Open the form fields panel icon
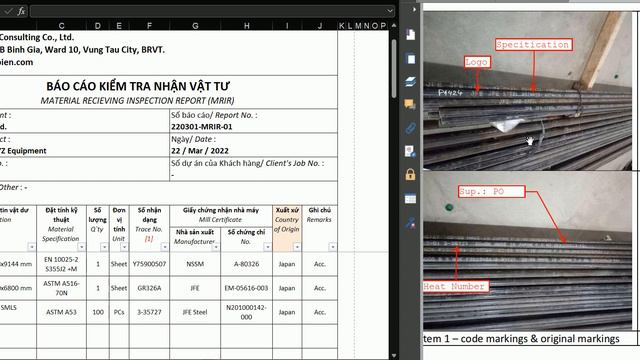 410,199
